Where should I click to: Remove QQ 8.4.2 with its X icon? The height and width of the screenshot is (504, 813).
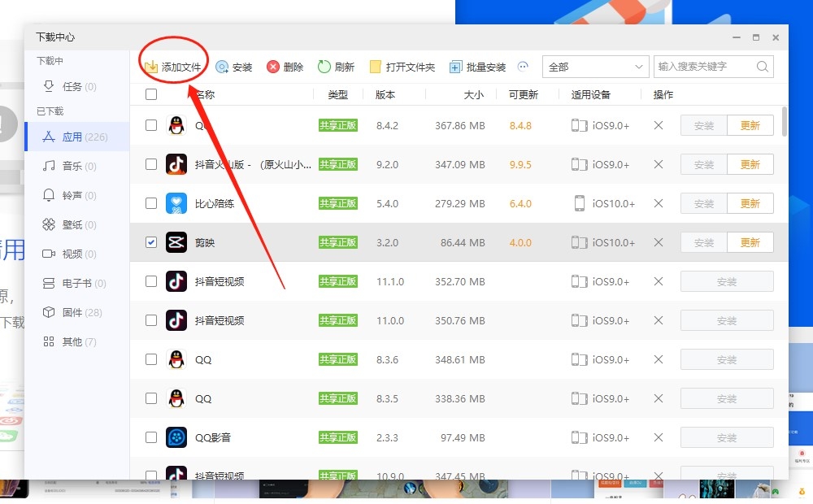(x=659, y=125)
